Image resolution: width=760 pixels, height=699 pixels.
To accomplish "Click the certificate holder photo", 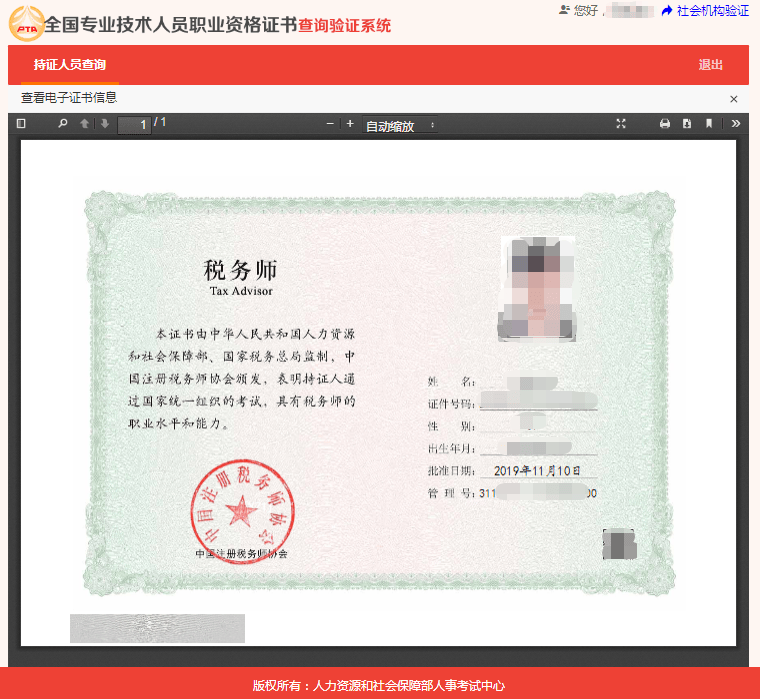I will 537,289.
